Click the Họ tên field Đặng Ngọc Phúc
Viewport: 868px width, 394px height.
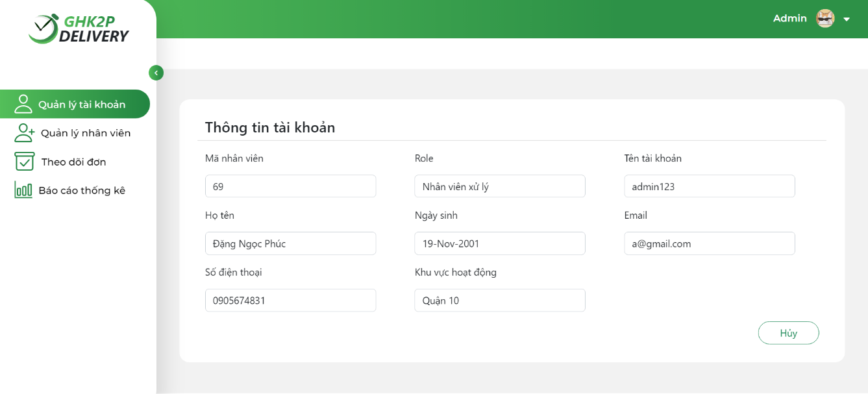(x=290, y=243)
